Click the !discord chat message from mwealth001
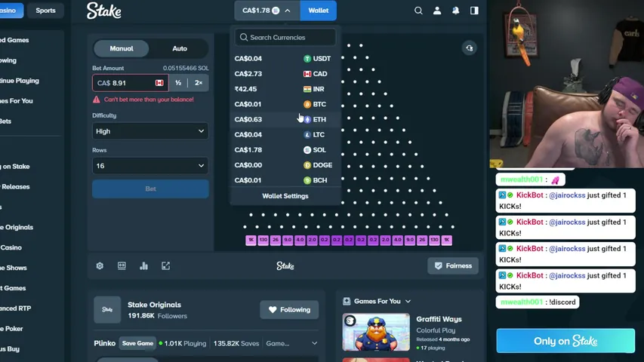Viewport: 644px width, 362px height. click(538, 302)
